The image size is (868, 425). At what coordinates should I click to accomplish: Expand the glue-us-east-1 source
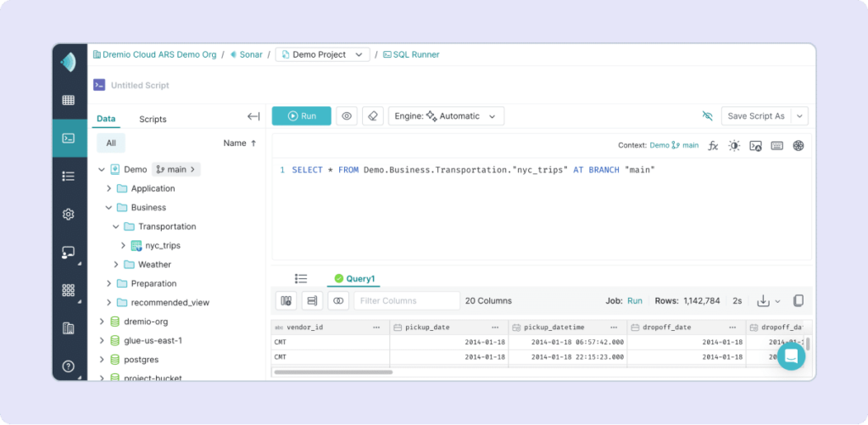pos(102,340)
